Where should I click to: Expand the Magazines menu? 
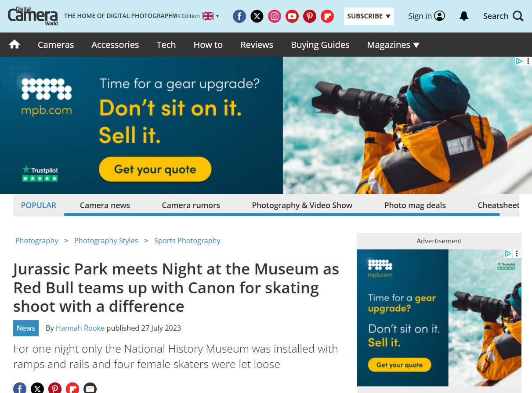tap(393, 45)
